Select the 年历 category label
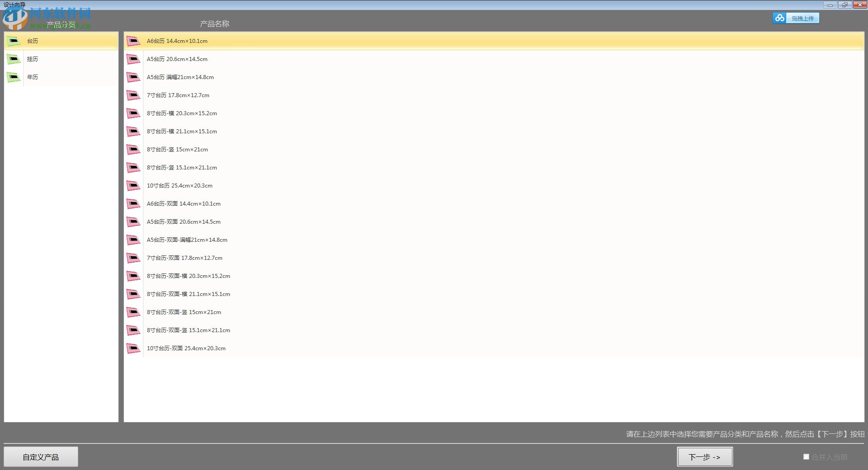Image resolution: width=868 pixels, height=470 pixels. tap(33, 77)
